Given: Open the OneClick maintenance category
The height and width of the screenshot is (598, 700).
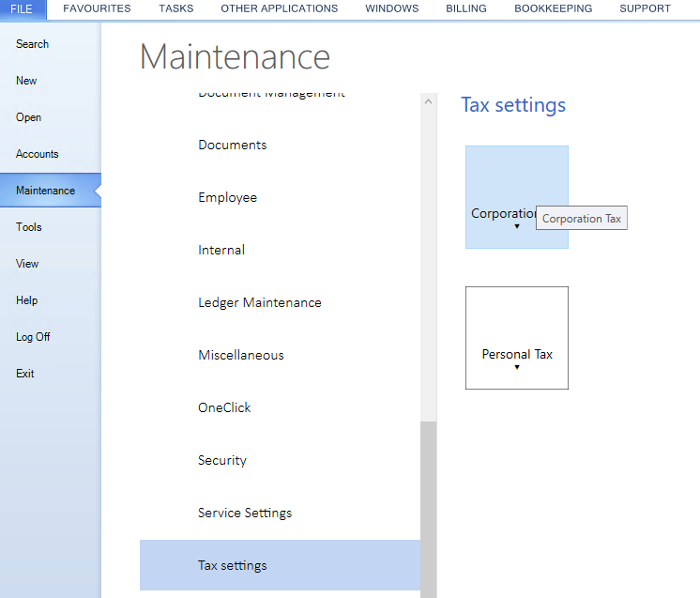Looking at the screenshot, I should point(280,407).
